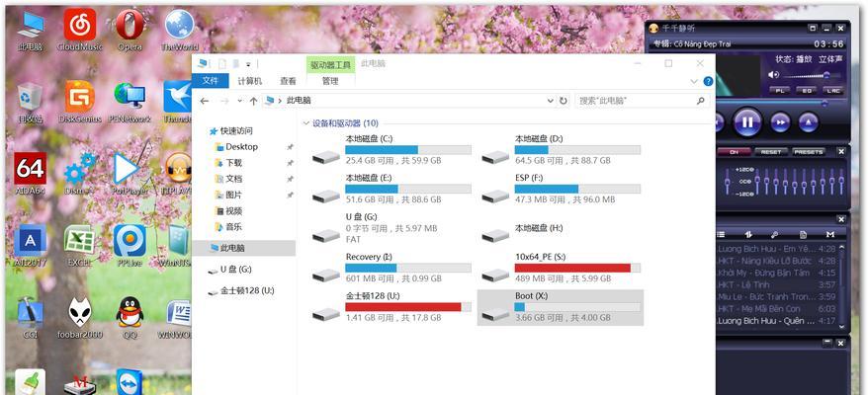Mute the player using the speaker icon

click(x=773, y=75)
